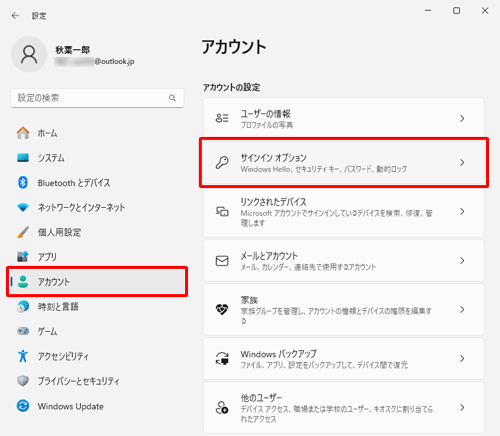Click the 時刻と言語 globe clock icon
This screenshot has height=436, width=500.
23,306
